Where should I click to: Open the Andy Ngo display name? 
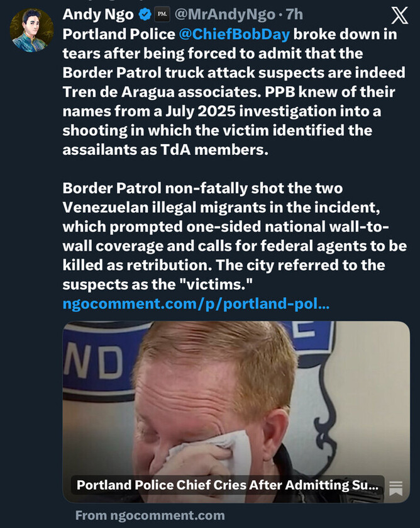(x=98, y=14)
